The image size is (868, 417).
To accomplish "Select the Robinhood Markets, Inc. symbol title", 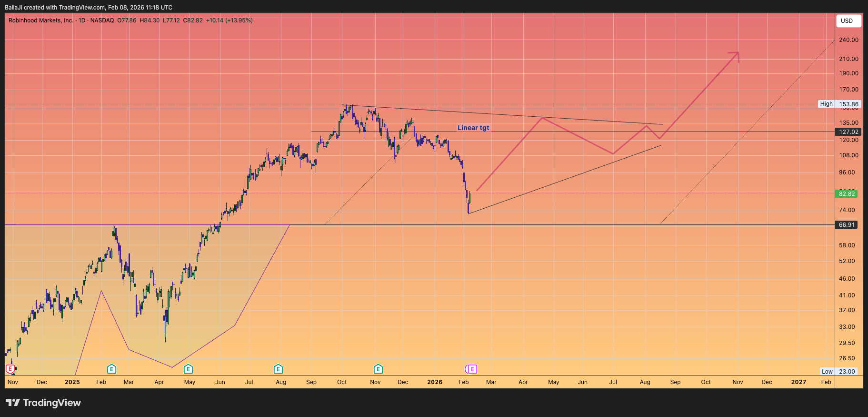I will click(x=41, y=20).
